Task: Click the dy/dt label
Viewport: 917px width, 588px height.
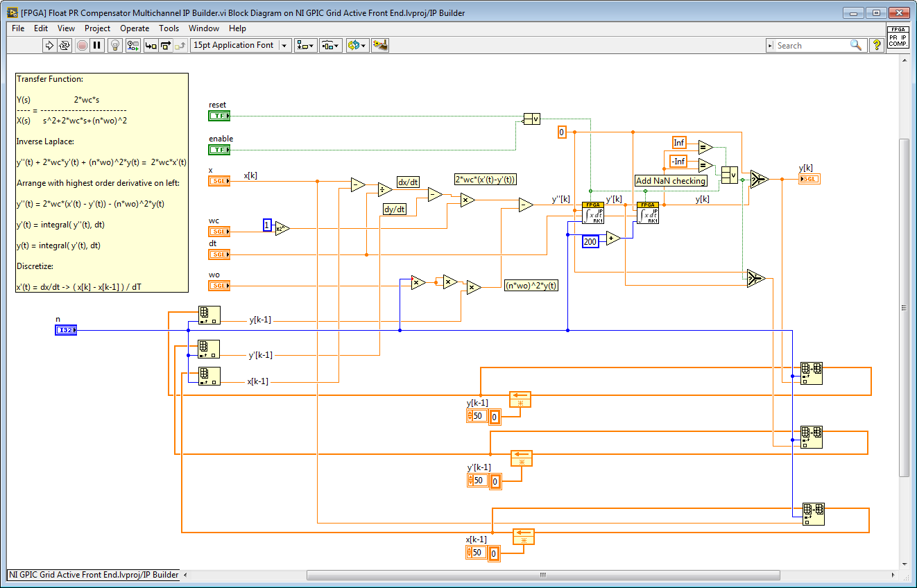Action: tap(395, 209)
